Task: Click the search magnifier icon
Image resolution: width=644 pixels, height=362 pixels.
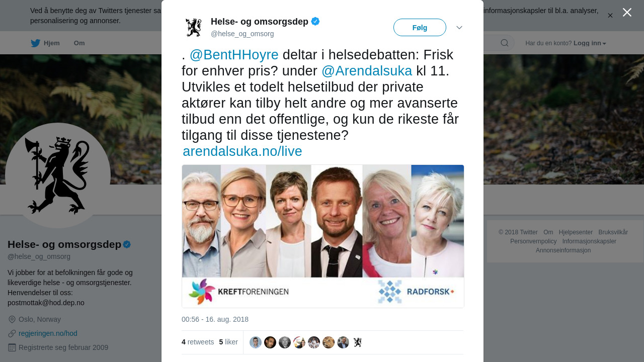Action: tap(505, 43)
